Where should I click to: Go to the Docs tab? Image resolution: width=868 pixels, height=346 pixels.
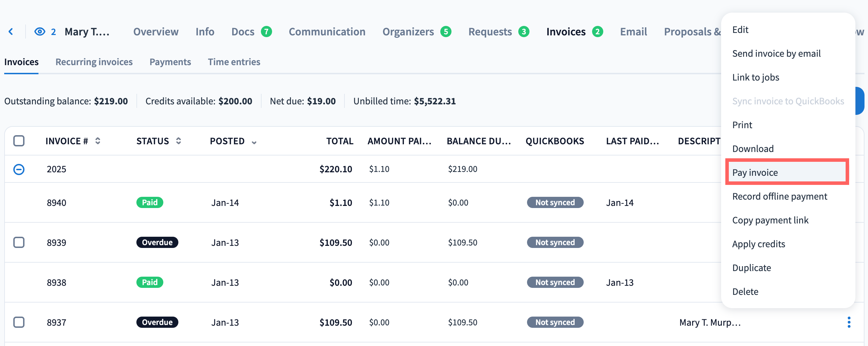point(243,32)
